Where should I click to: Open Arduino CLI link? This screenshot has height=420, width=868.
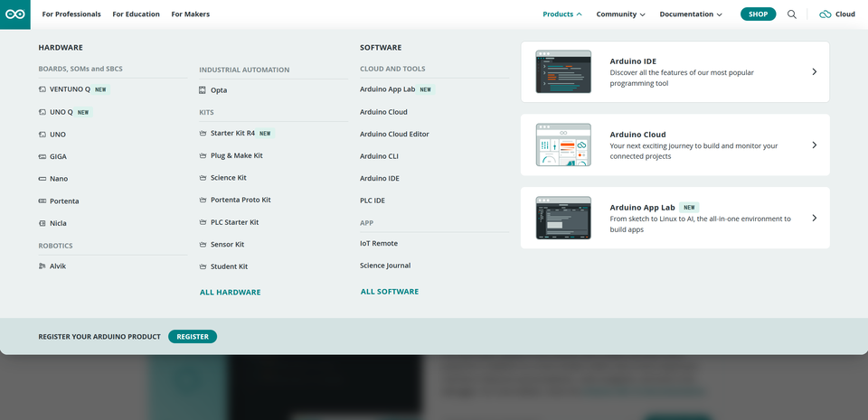pyautogui.click(x=379, y=156)
